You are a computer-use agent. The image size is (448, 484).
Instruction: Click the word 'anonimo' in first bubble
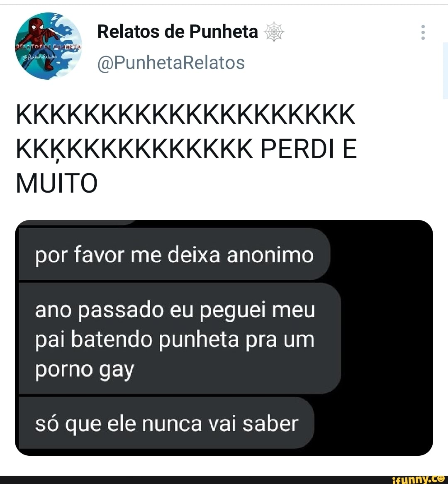pos(270,255)
